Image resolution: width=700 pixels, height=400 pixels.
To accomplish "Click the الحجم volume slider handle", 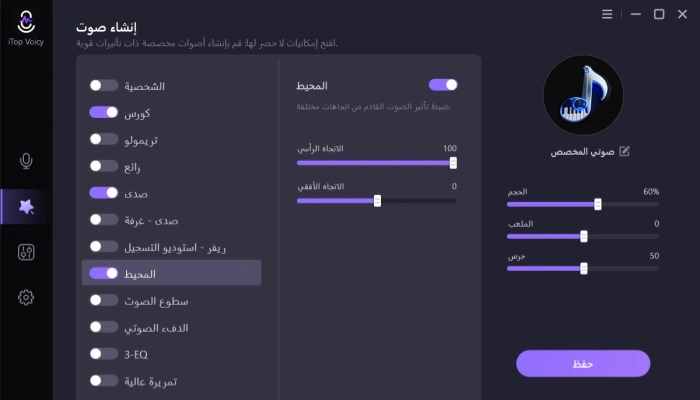I will pyautogui.click(x=598, y=204).
